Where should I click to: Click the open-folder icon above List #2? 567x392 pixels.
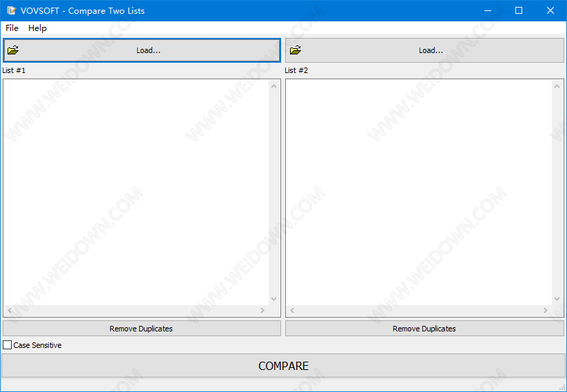(x=296, y=50)
